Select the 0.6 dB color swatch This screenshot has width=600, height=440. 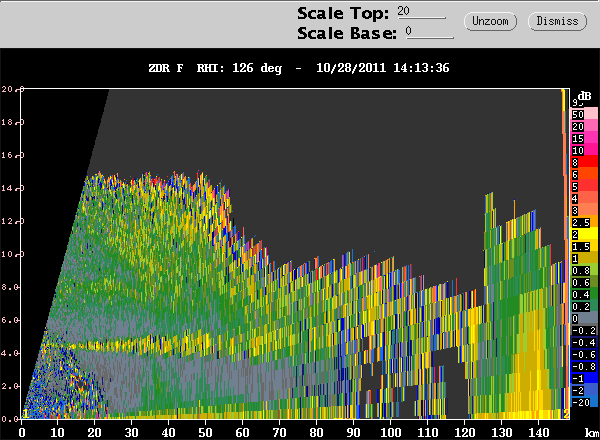pos(584,282)
